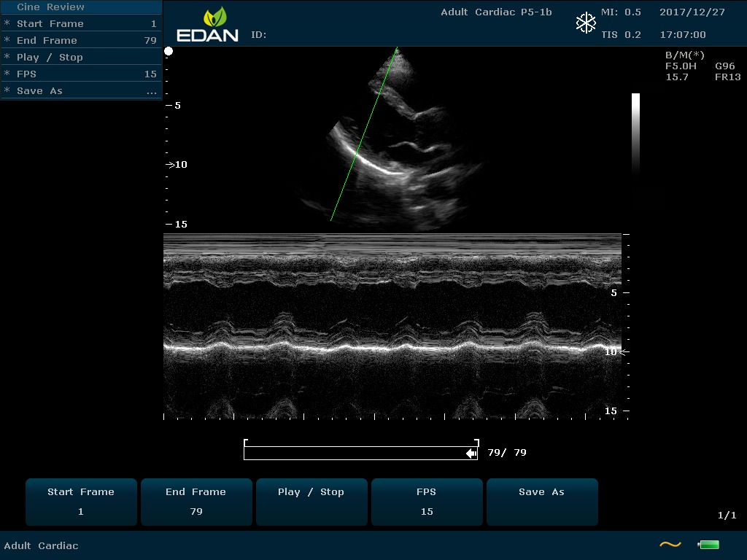The height and width of the screenshot is (560, 747).
Task: Click B-mode focus arrow at depth 10
Action: click(170, 165)
